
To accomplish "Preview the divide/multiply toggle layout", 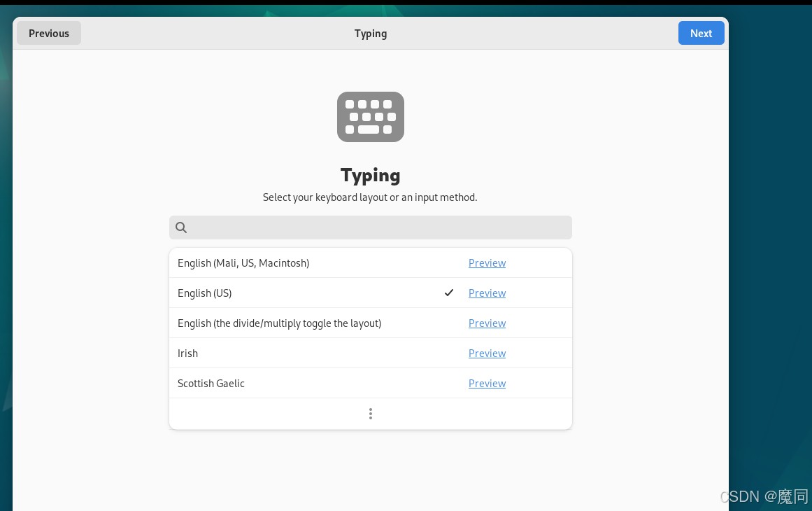I will 487,323.
